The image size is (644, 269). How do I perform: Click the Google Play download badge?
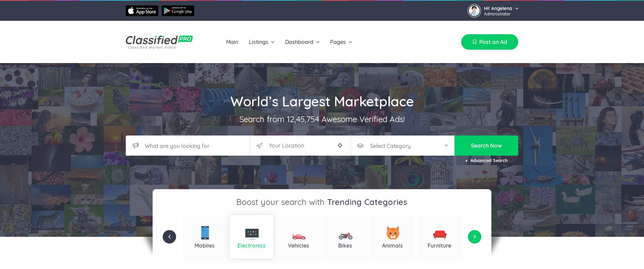coord(178,11)
